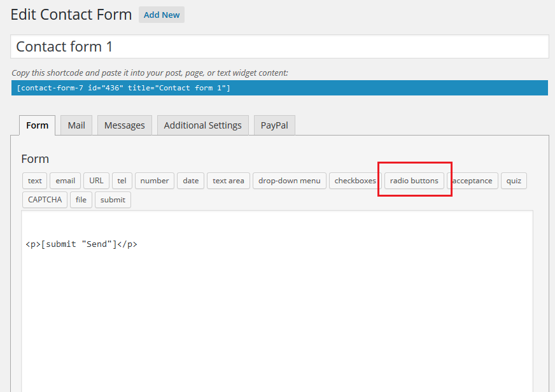
Task: Switch to the Mail tab
Action: [x=76, y=125]
